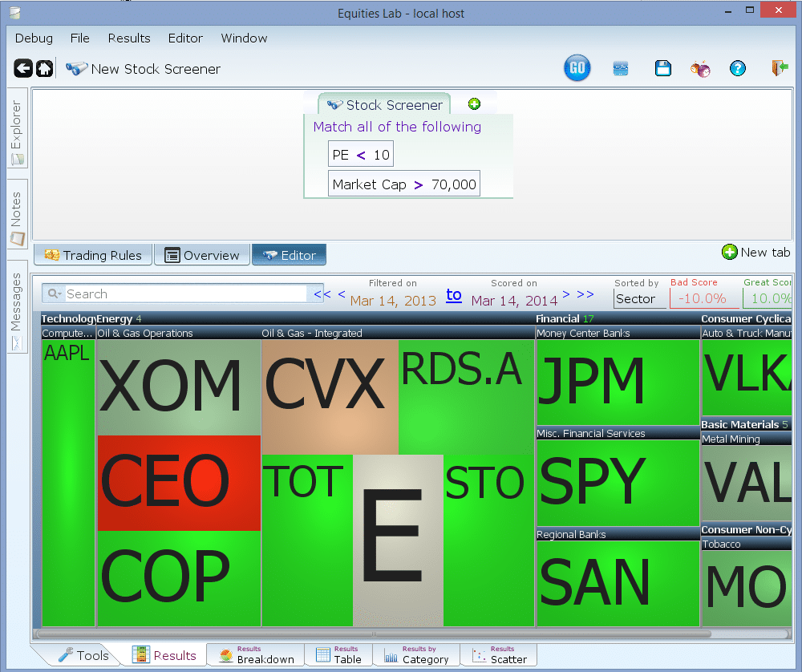Screen dimensions: 802x672
Task: Open the Notes side panel
Action: pyautogui.click(x=17, y=214)
